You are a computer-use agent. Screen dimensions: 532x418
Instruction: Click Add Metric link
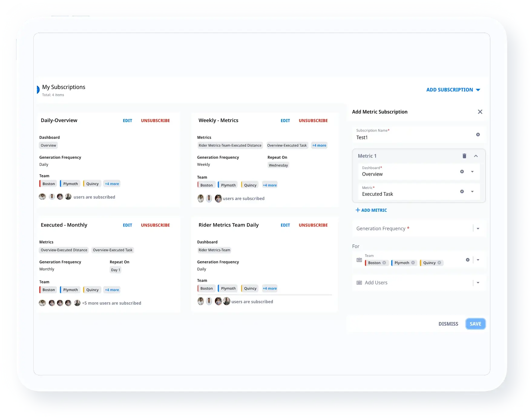coord(371,210)
